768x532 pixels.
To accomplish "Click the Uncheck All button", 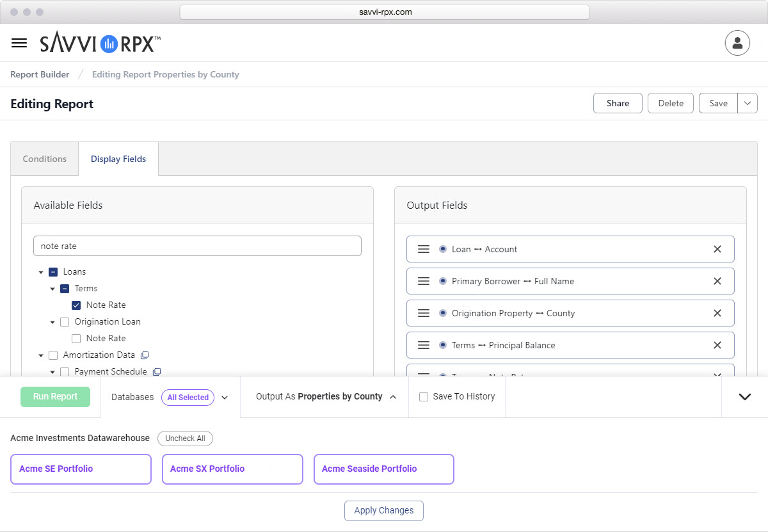I will (185, 439).
